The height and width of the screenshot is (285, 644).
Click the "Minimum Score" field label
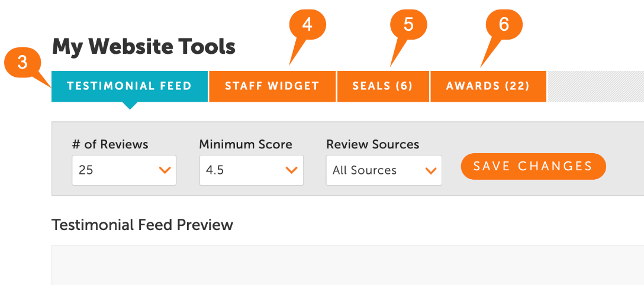[246, 144]
